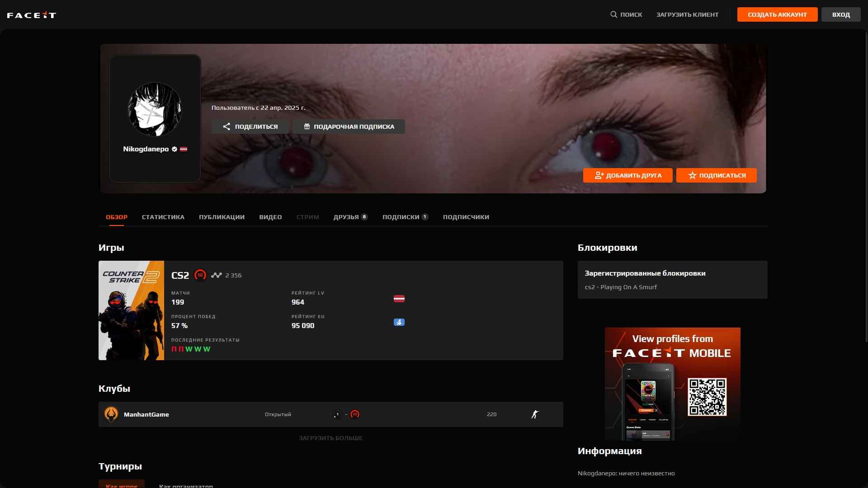
Task: Open the Публикации tab
Action: pyautogui.click(x=222, y=217)
